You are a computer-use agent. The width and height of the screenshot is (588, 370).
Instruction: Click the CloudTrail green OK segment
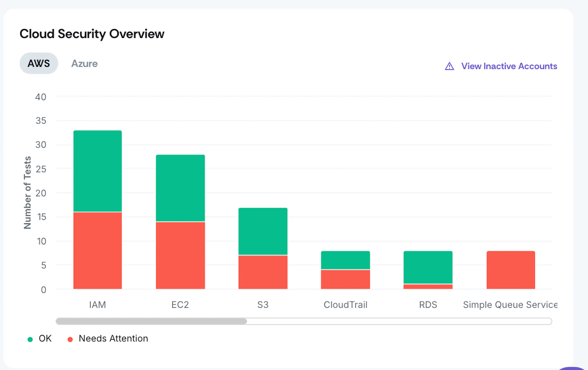(345, 260)
